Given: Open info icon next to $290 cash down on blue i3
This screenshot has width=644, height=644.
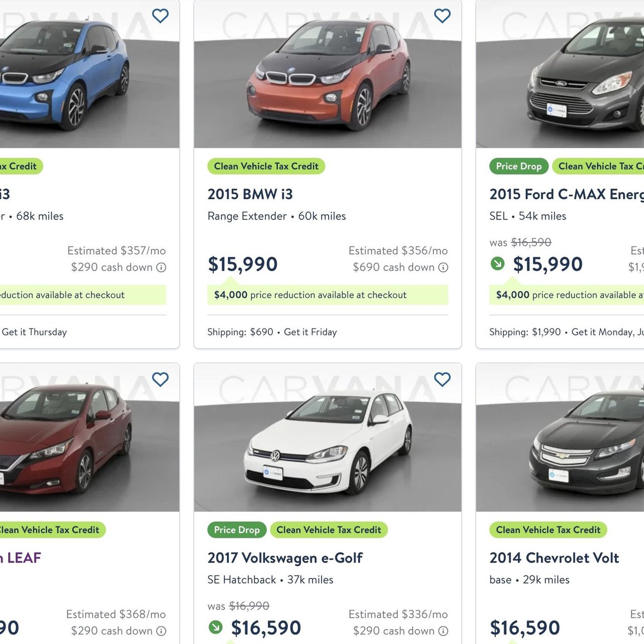Looking at the screenshot, I should pos(161,268).
